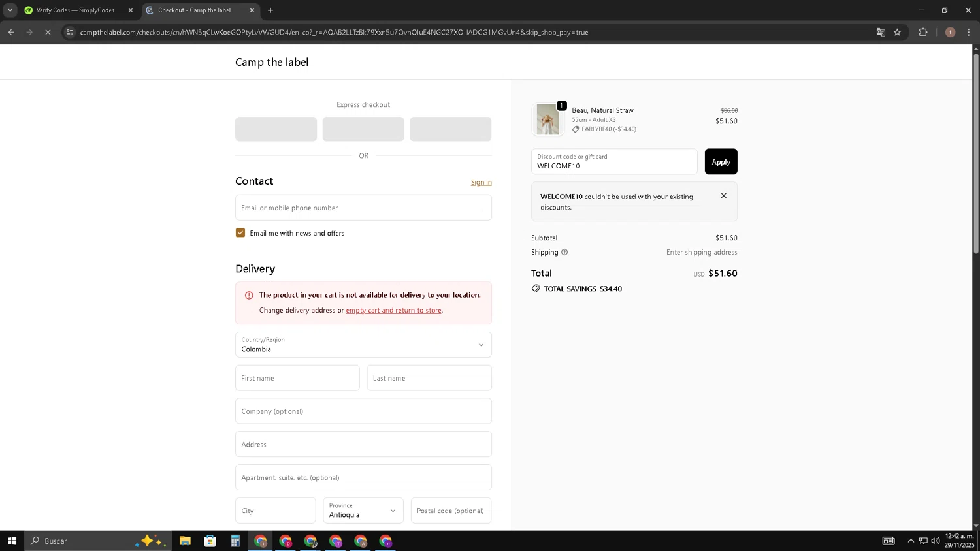This screenshot has height=551, width=980.
Task: Click the taskbar keyboard layout icon
Action: (x=889, y=541)
